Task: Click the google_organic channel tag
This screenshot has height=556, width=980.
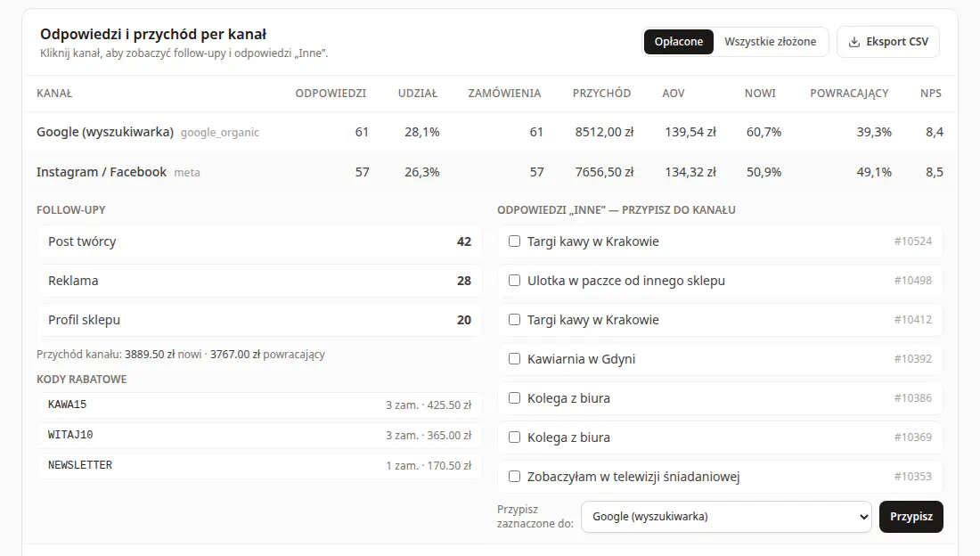Action: coord(220,133)
